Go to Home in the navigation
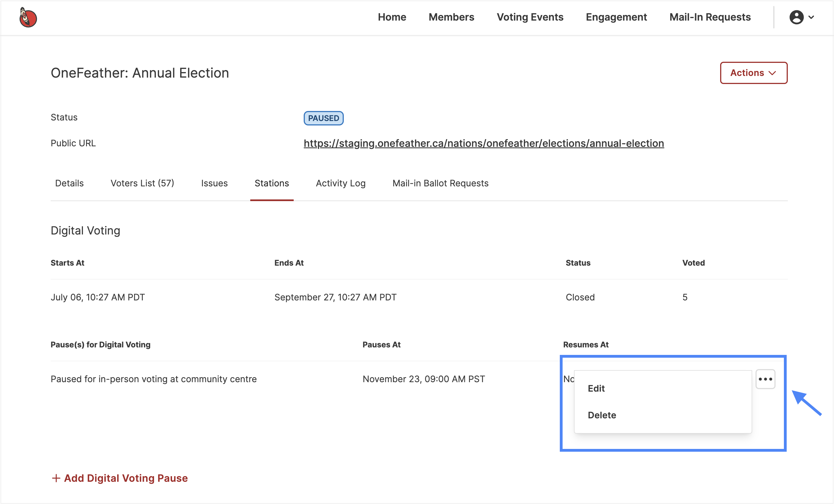 pos(392,17)
